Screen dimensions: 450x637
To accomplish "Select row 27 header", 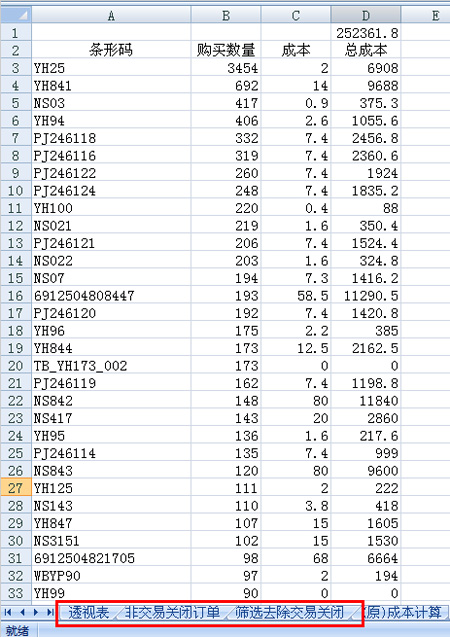I will [x=15, y=488].
